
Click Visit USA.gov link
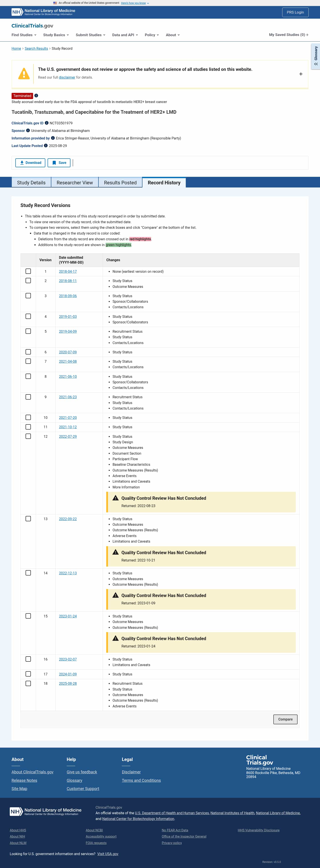point(108,854)
